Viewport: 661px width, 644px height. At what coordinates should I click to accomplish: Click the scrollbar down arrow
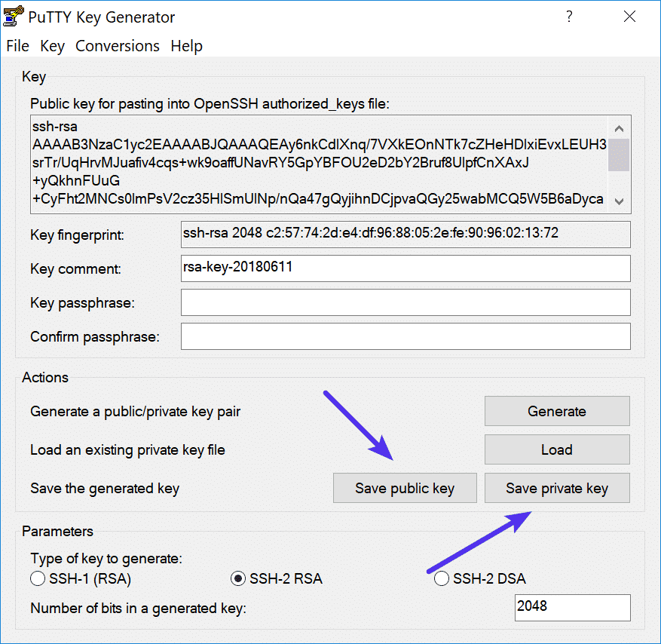(x=620, y=201)
